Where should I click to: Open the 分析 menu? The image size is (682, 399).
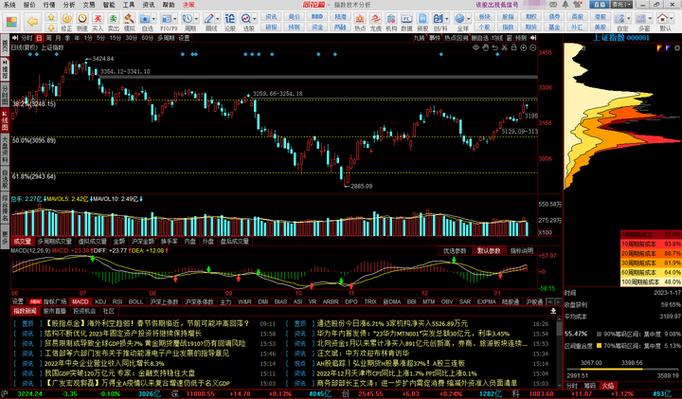[x=69, y=5]
